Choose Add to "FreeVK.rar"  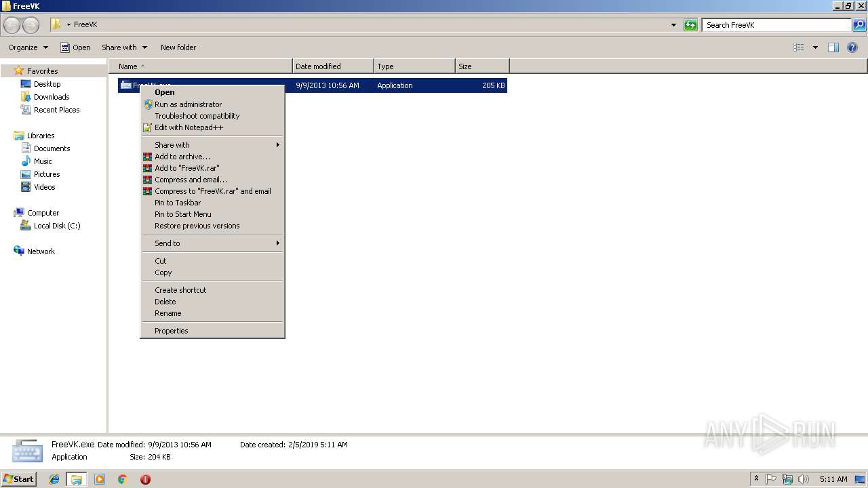click(x=212, y=168)
